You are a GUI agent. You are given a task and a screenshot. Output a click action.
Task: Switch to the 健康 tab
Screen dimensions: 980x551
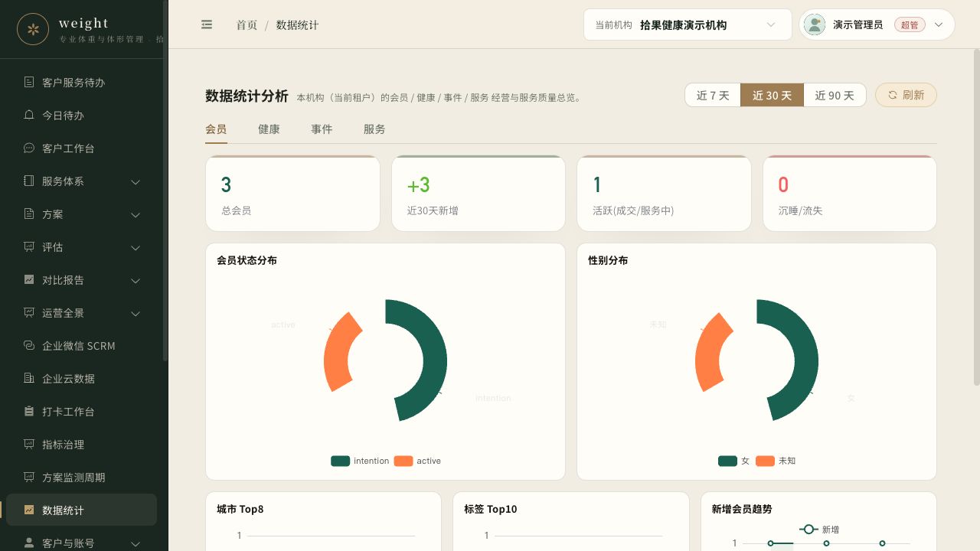pyautogui.click(x=269, y=129)
